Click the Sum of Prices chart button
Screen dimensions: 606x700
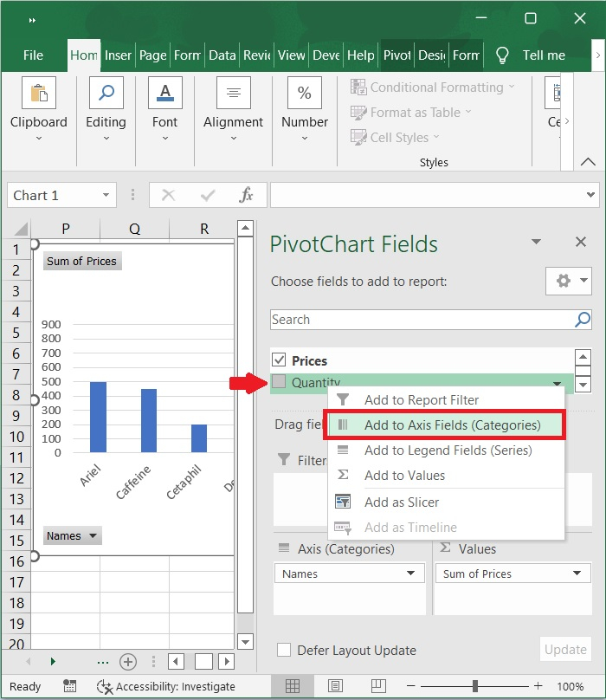click(82, 261)
